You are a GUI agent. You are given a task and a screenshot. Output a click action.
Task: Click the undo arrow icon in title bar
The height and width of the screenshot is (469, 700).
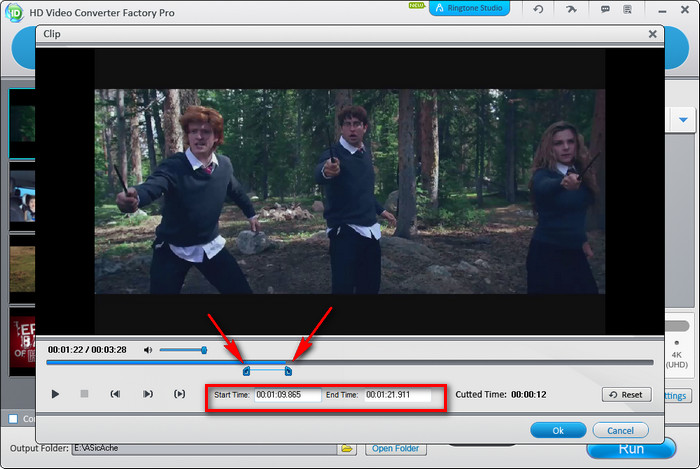coord(539,10)
